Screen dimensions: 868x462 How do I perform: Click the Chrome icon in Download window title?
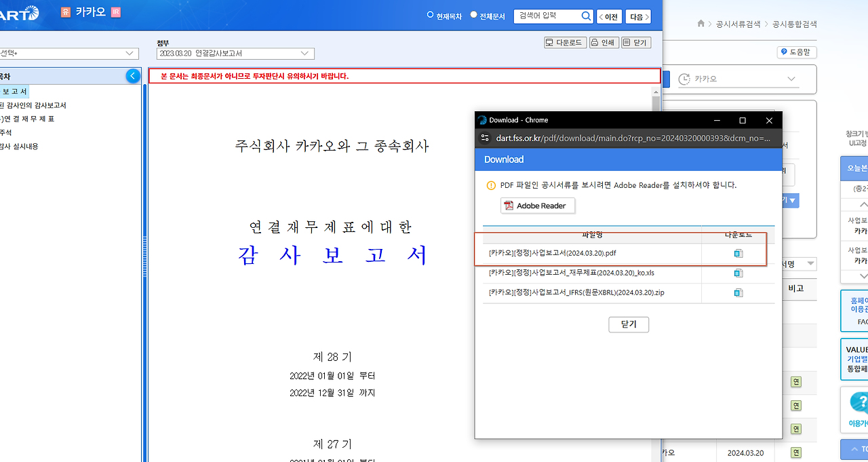[x=482, y=120]
